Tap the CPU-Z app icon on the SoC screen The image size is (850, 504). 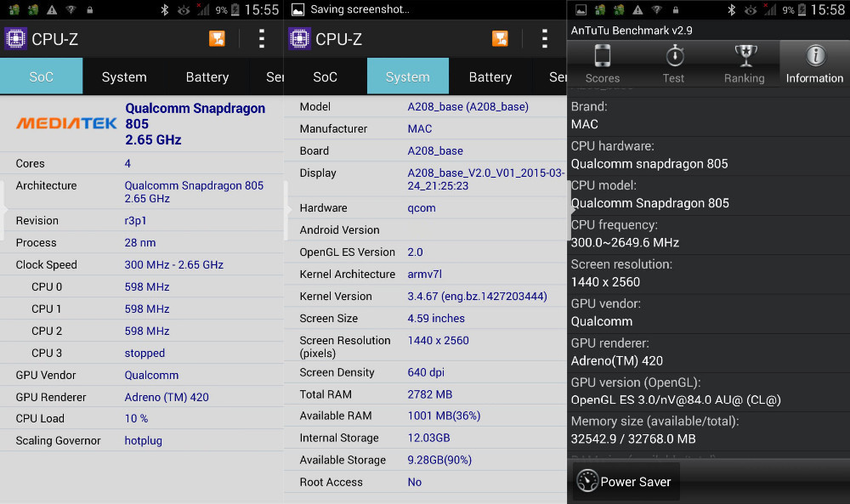pos(15,39)
